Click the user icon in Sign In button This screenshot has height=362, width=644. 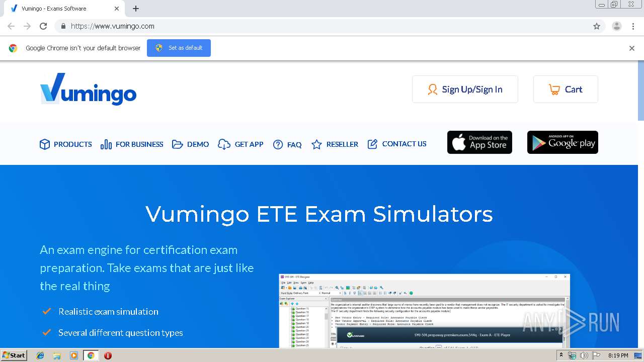(x=432, y=89)
